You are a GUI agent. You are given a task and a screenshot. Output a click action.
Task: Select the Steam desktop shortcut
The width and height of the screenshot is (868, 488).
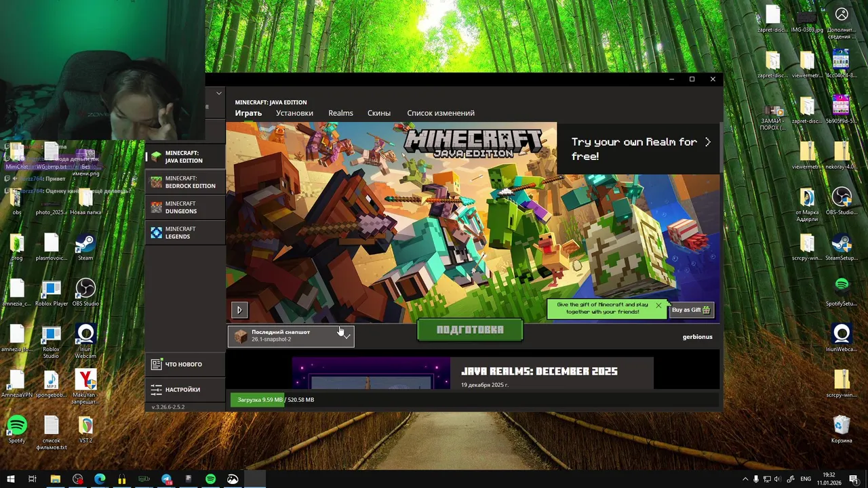85,247
